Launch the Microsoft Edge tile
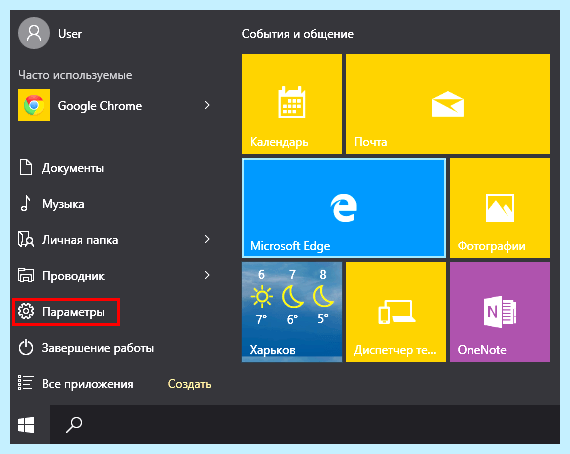The image size is (570, 454). click(x=344, y=208)
